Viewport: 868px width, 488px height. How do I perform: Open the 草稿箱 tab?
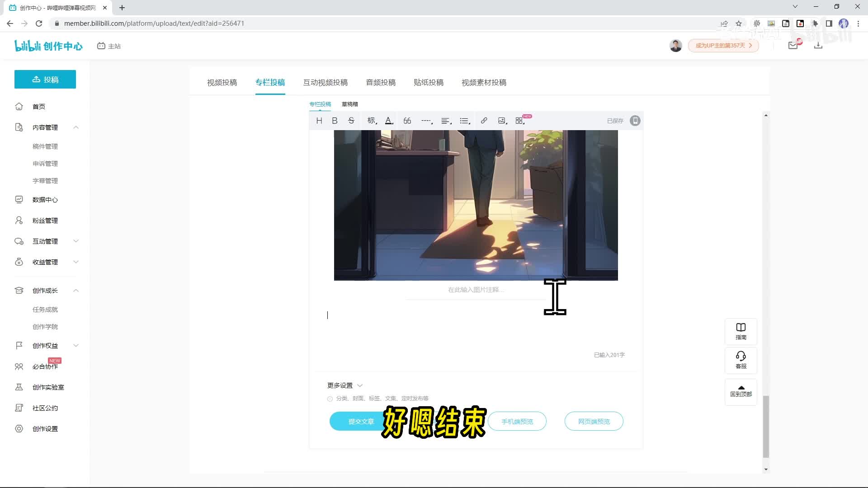349,104
